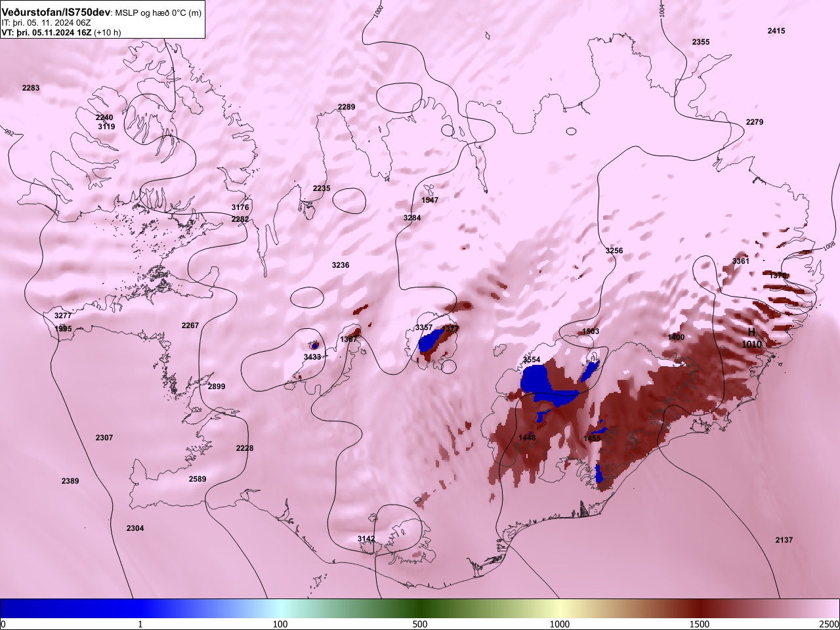Click the height label 2289
Image resolution: width=840 pixels, height=630 pixels.
(346, 107)
